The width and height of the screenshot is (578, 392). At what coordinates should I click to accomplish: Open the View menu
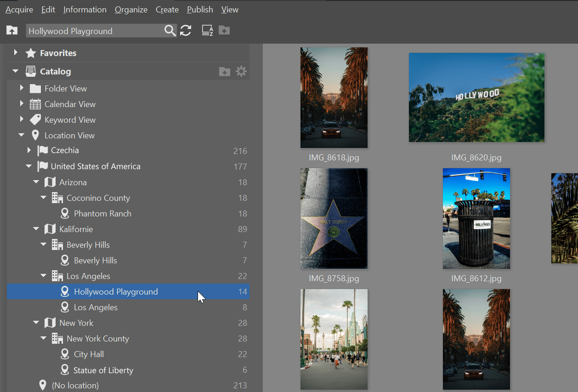coord(230,9)
